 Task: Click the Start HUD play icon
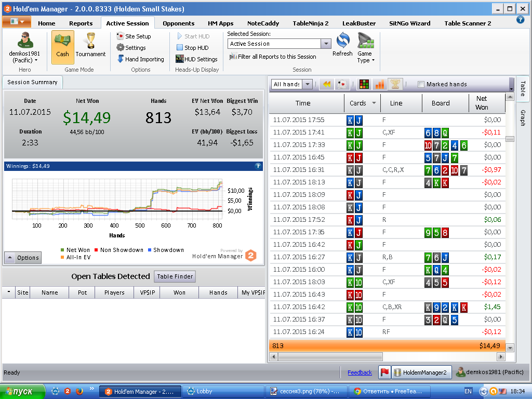tap(180, 36)
